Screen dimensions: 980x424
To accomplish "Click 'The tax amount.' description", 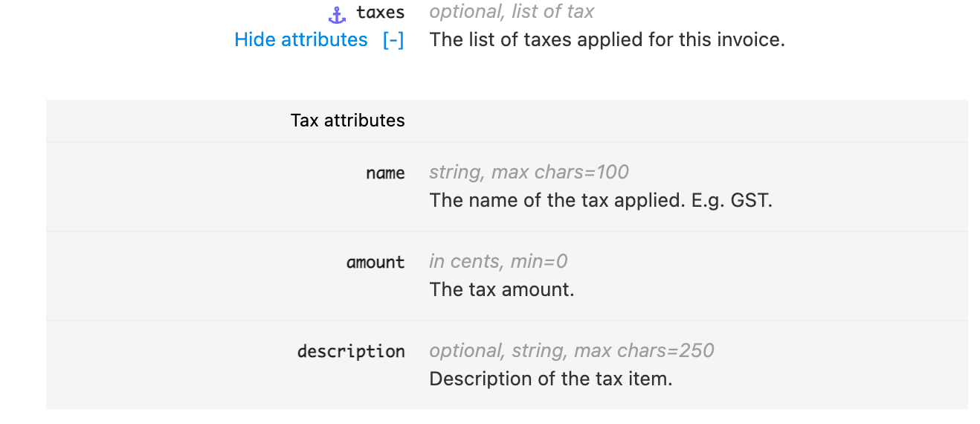I will click(502, 289).
